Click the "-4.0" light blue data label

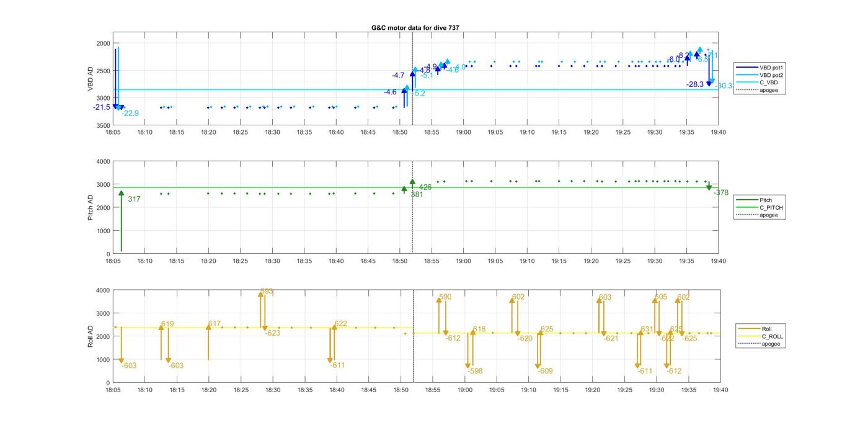point(459,67)
